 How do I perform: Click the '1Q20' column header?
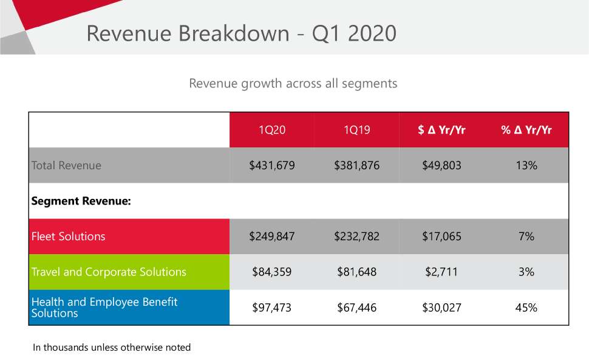tap(272, 130)
